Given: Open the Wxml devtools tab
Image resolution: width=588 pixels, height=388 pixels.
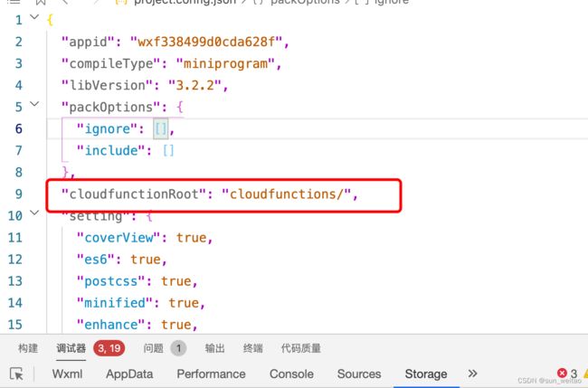Looking at the screenshot, I should [x=67, y=374].
